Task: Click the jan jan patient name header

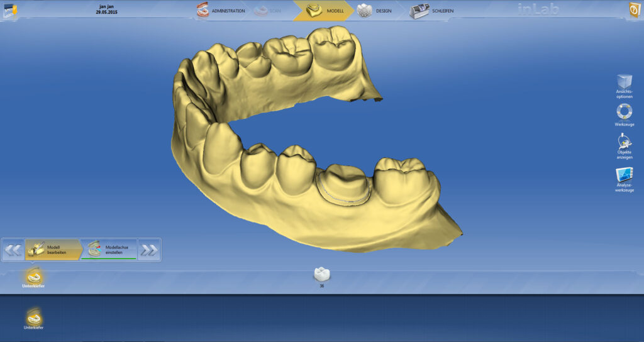Action: click(x=106, y=6)
